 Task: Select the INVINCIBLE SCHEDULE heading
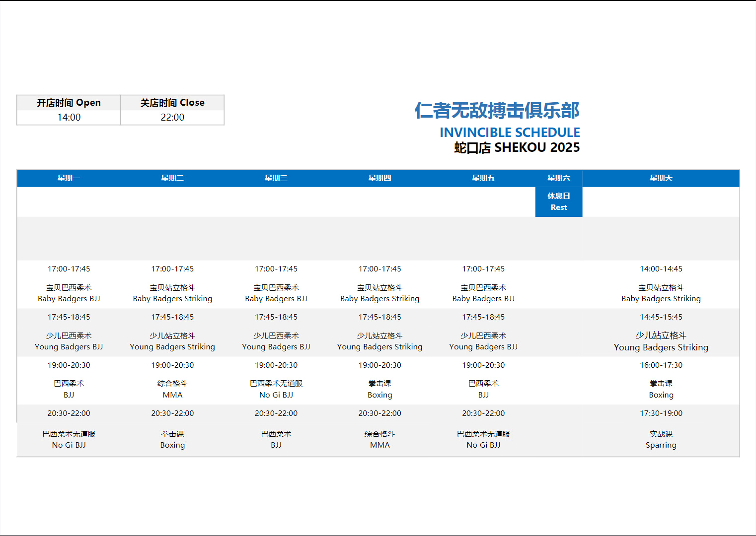510,133
